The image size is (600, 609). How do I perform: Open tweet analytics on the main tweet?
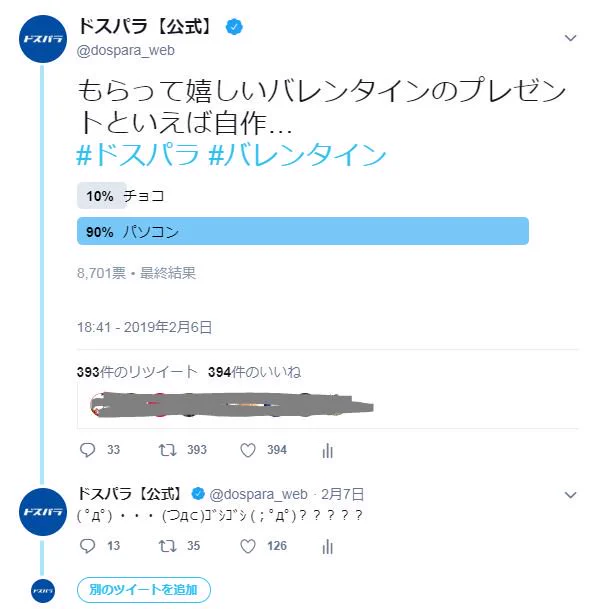[x=327, y=450]
